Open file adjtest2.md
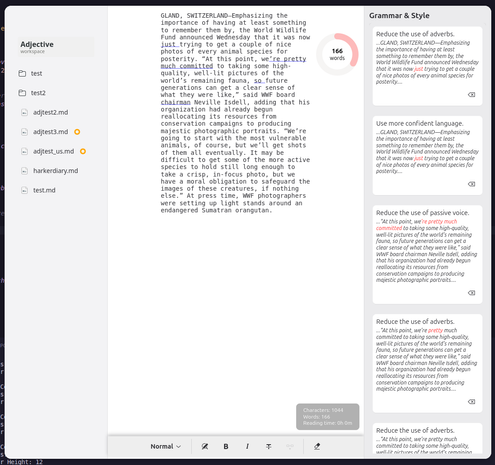495x465 pixels. click(x=50, y=112)
